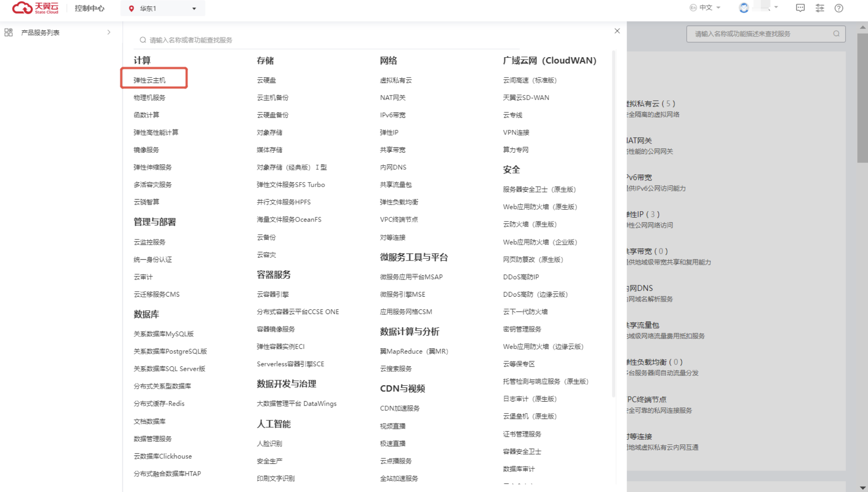Open 翼MapReduce（翼MR）link
868x492 pixels.
coord(414,351)
